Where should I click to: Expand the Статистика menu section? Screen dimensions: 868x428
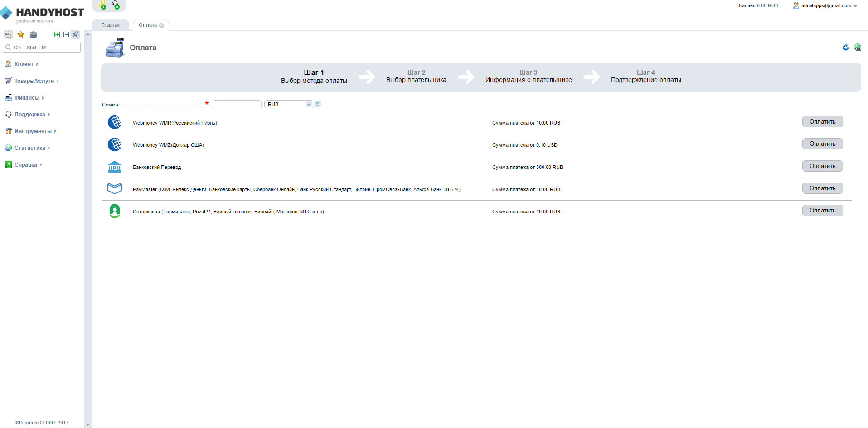[x=49, y=148]
